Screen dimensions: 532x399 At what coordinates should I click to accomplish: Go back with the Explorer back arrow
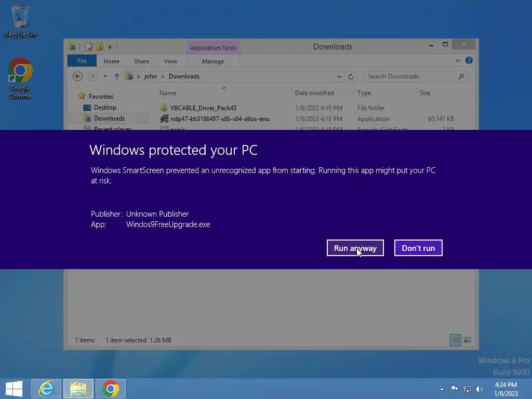coord(78,76)
